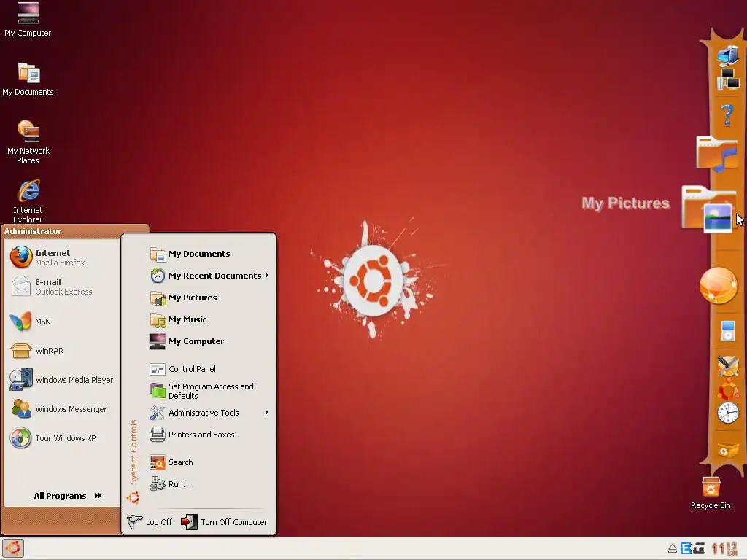This screenshot has width=747, height=560.
Task: Click the question mark help dock icon
Action: click(x=727, y=114)
